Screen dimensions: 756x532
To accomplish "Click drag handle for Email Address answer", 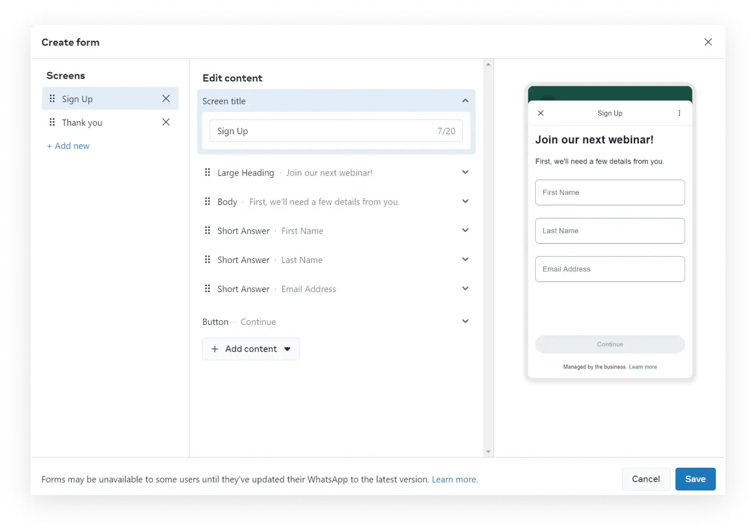I will pos(207,289).
